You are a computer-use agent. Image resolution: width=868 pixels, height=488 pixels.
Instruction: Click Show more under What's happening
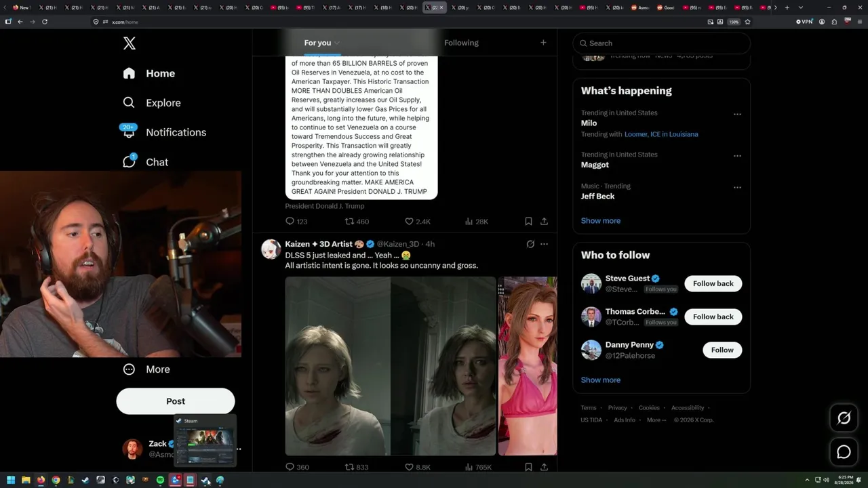coord(600,221)
